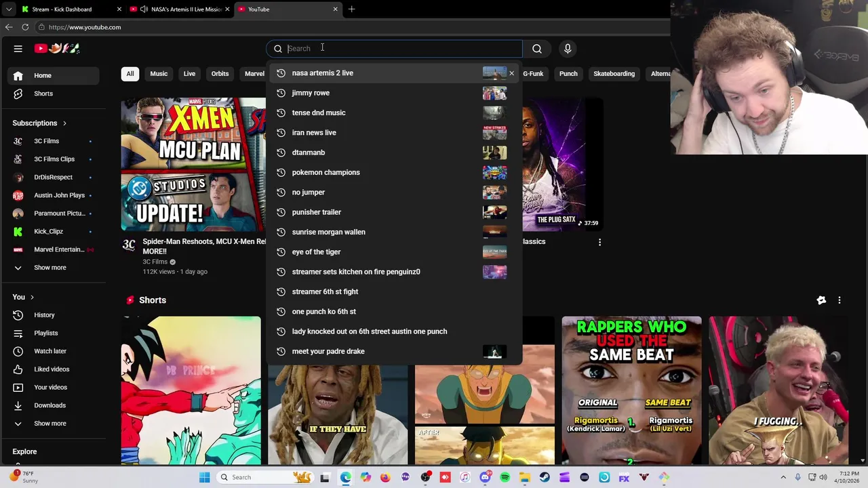
Task: Click the Shorts remix icon beside section menu
Action: point(821,300)
